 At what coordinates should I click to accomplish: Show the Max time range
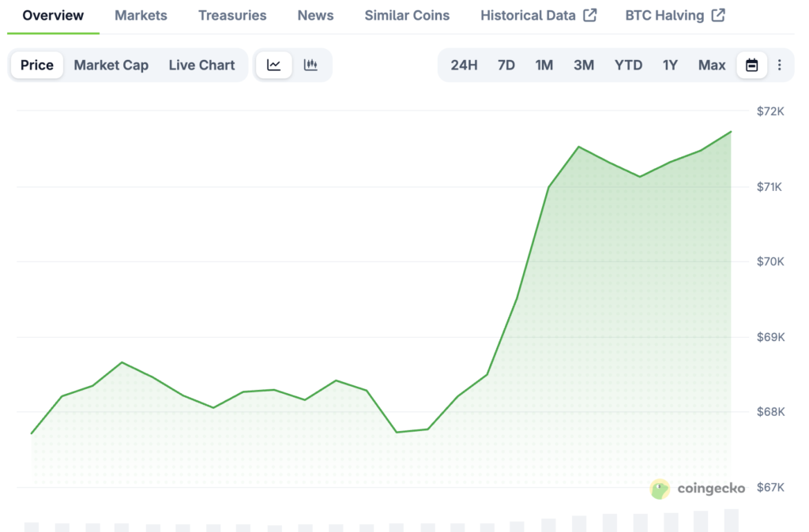pyautogui.click(x=711, y=66)
